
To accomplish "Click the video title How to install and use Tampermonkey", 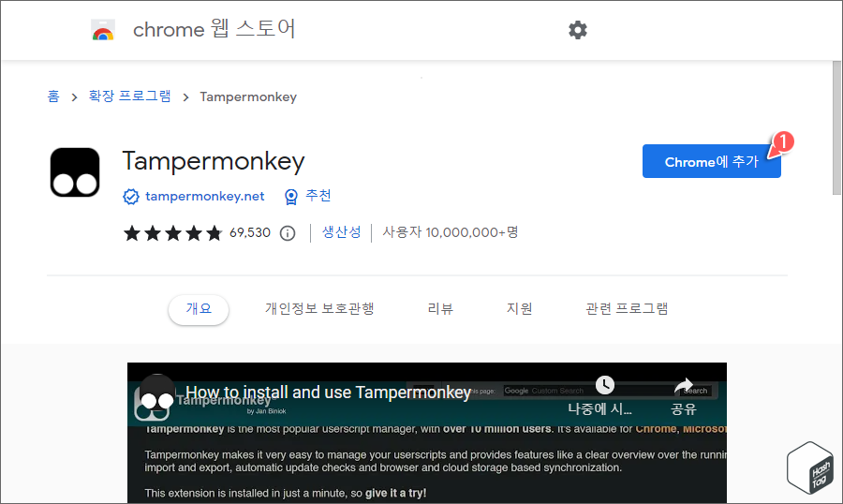I will click(x=329, y=393).
